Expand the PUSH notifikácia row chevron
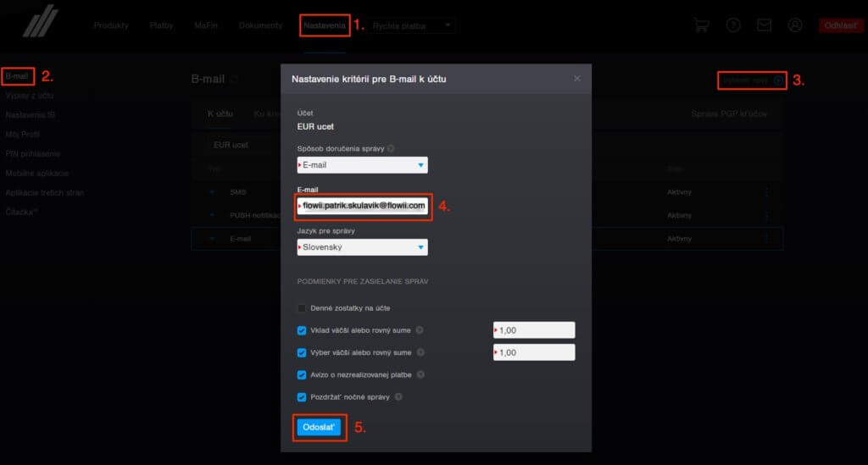 [212, 215]
